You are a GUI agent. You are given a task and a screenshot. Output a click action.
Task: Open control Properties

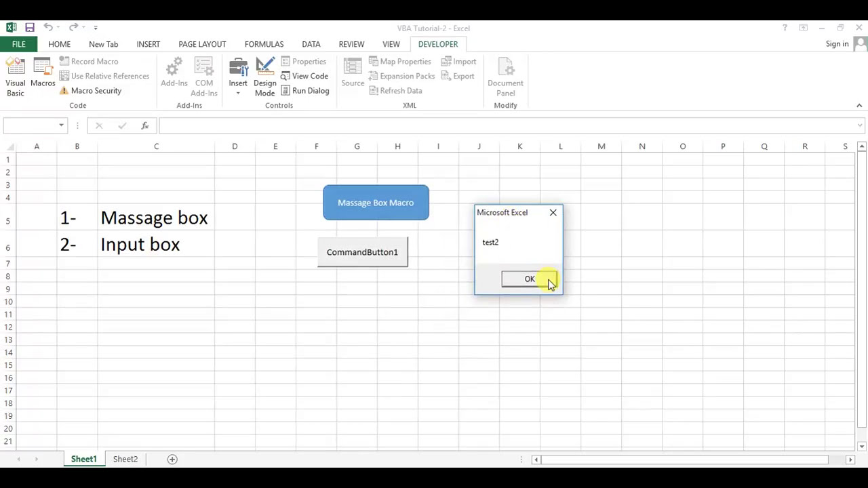304,61
